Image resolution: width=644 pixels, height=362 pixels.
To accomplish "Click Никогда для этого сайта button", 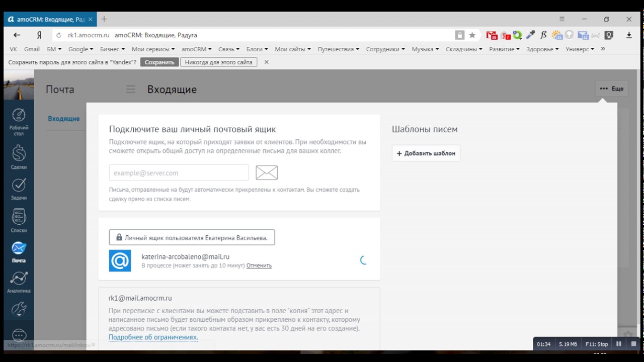I will point(219,62).
